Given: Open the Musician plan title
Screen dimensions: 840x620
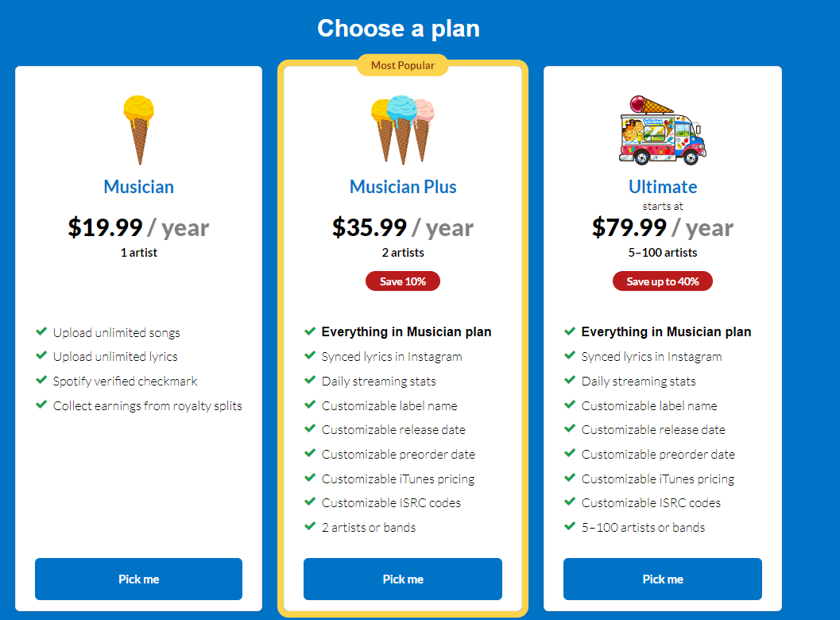Looking at the screenshot, I should [x=139, y=187].
